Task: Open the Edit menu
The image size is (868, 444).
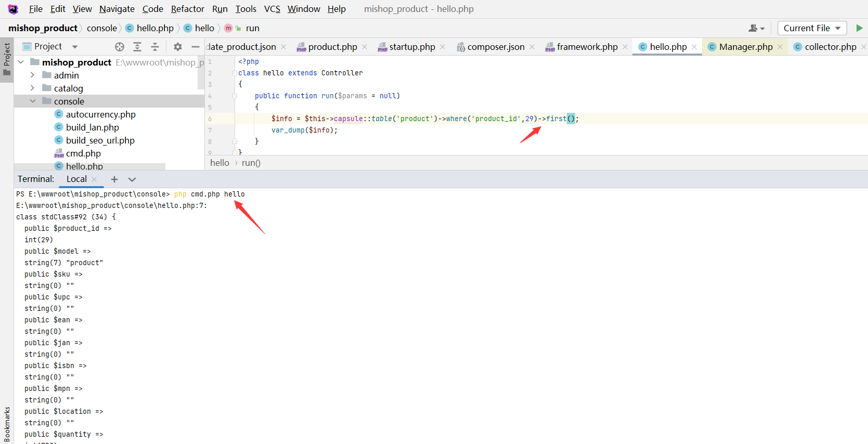Action: tap(58, 9)
